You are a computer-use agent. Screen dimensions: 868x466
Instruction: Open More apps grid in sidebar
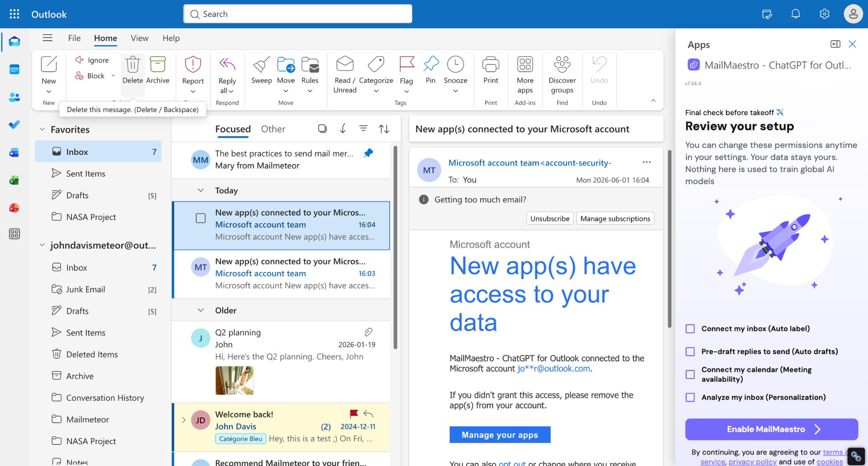click(14, 234)
